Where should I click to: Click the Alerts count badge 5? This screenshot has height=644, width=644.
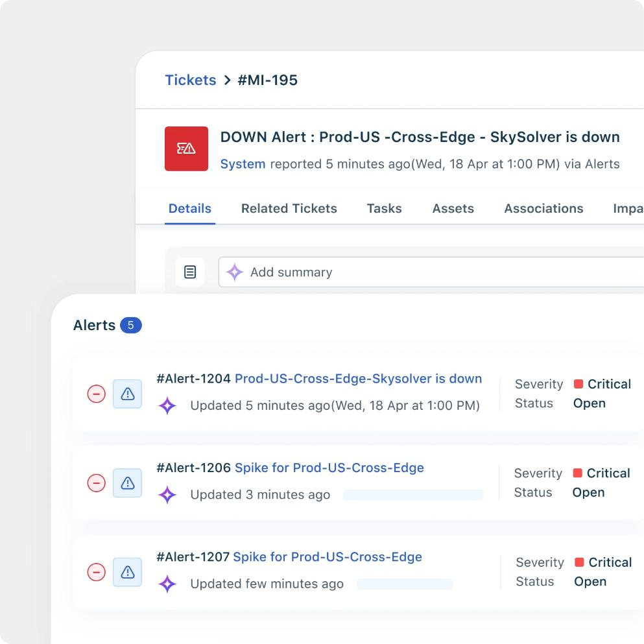pos(130,326)
